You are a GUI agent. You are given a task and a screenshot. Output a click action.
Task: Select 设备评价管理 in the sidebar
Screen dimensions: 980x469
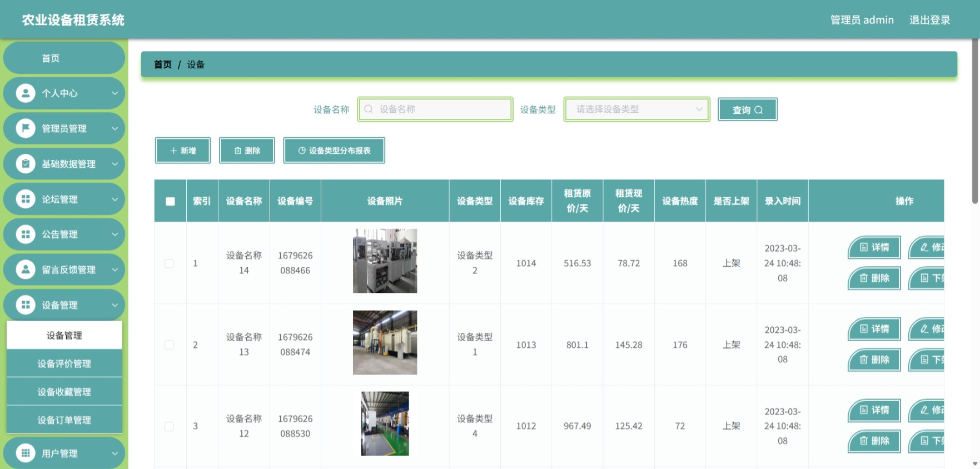[64, 363]
